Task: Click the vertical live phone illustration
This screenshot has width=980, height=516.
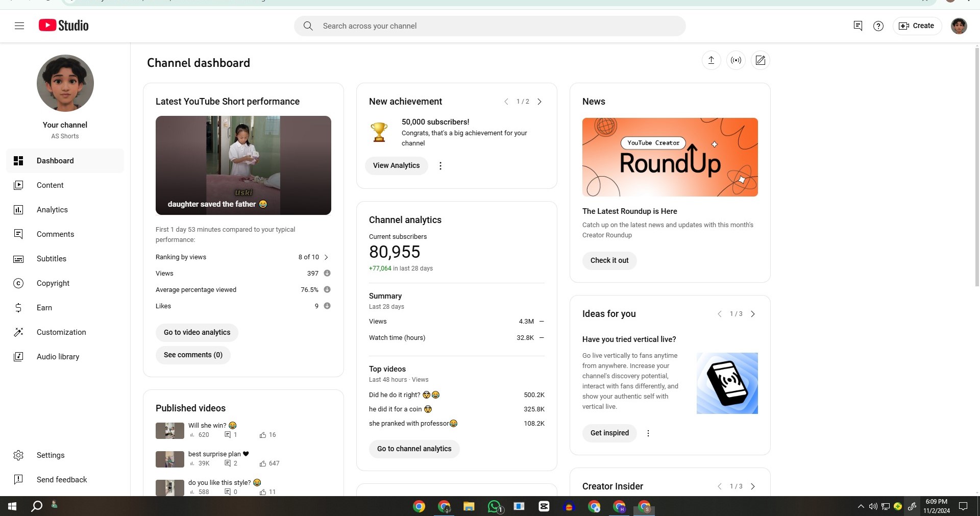Action: (x=727, y=383)
